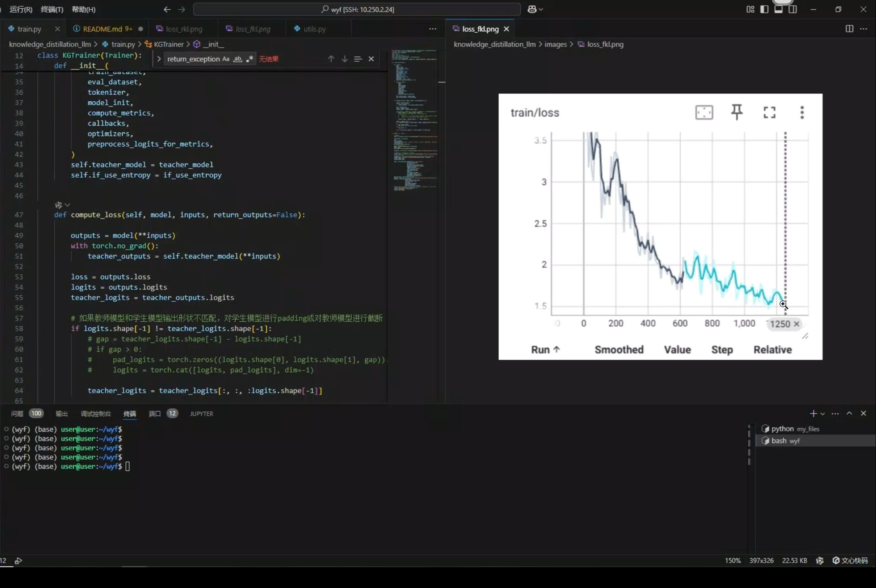Click the 150% zoom level in status bar
The image size is (876, 588).
pos(732,560)
